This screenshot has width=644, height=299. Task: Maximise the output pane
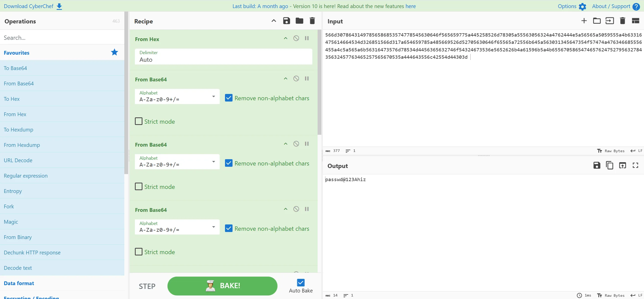click(635, 165)
